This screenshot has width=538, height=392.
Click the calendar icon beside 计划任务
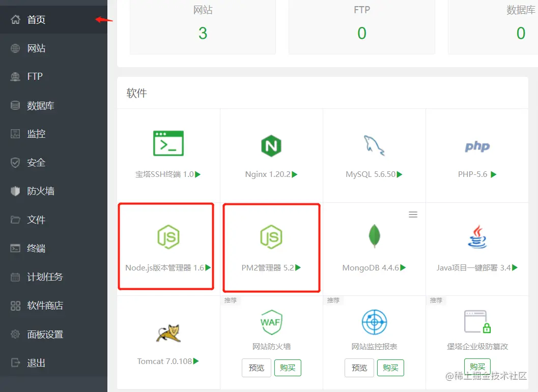15,277
